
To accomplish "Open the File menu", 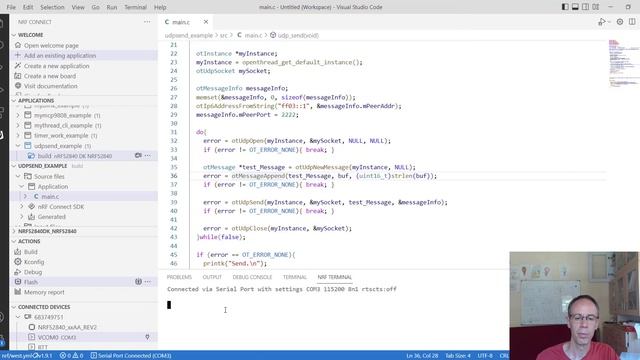I will pos(11,7).
